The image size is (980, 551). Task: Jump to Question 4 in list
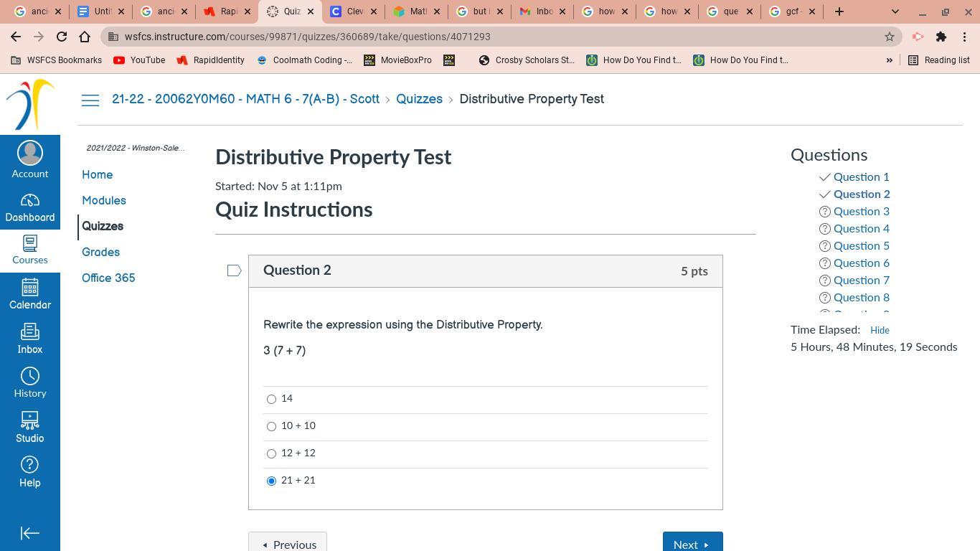(x=862, y=229)
